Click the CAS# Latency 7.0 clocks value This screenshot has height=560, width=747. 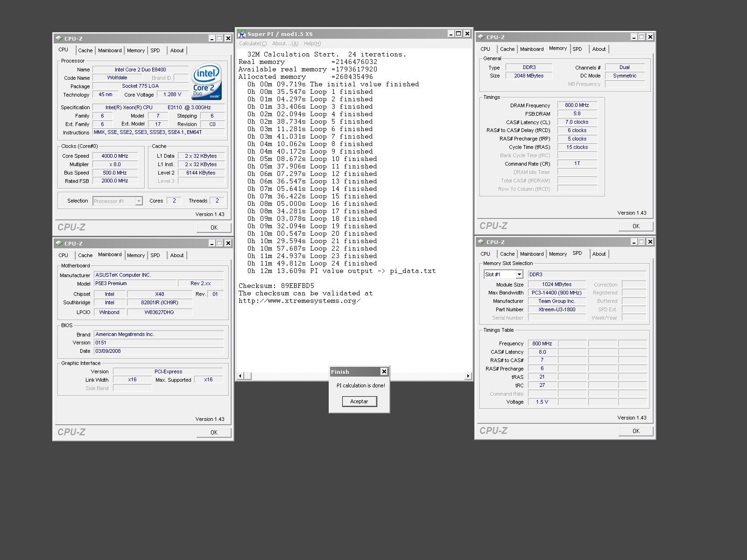point(577,122)
